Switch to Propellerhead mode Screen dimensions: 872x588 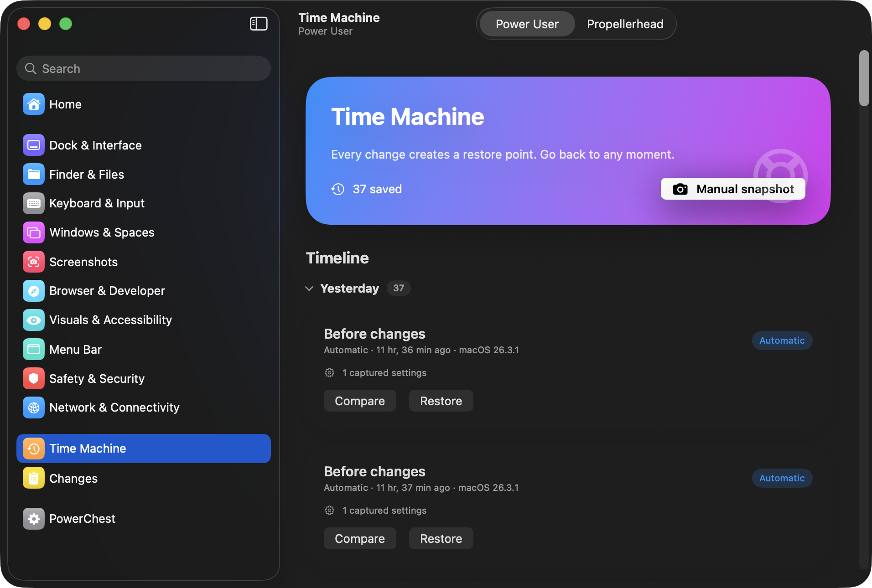(625, 24)
